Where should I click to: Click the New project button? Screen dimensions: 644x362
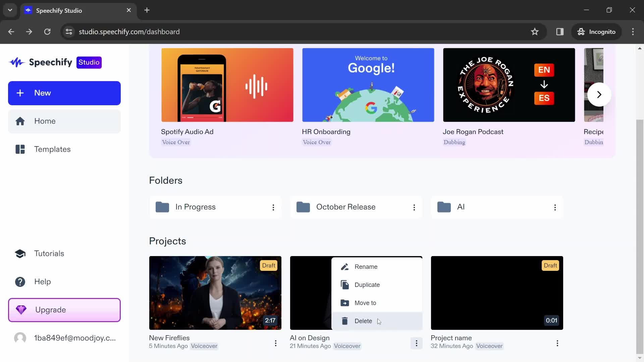(64, 93)
